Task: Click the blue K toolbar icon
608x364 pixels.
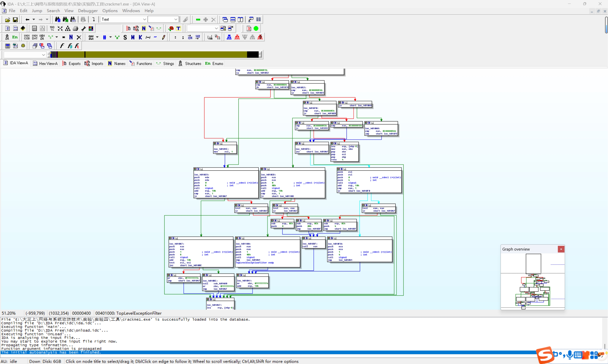Action: pos(140,37)
